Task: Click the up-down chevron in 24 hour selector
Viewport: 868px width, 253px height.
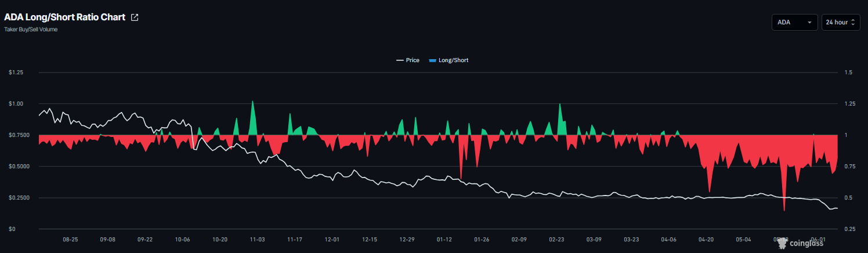Action: coord(853,22)
